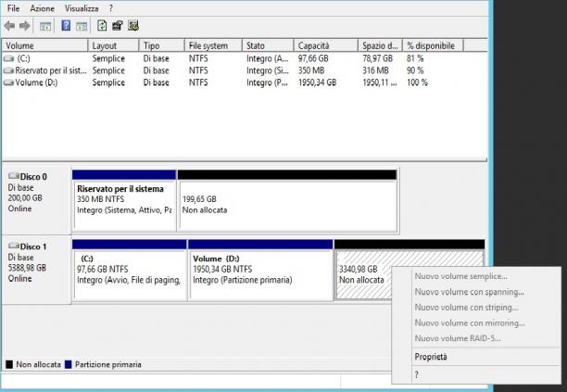
Task: Sort by the Capacità column header
Action: (326, 45)
